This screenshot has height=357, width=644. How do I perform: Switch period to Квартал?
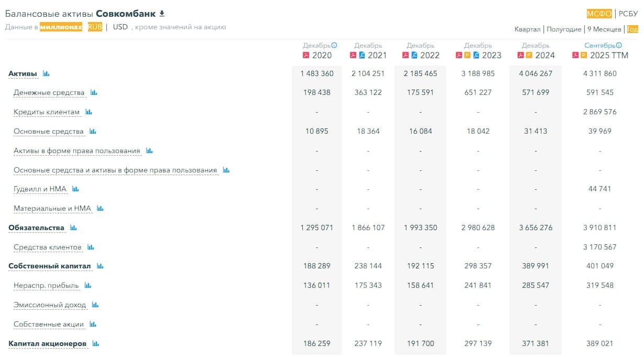tap(527, 29)
